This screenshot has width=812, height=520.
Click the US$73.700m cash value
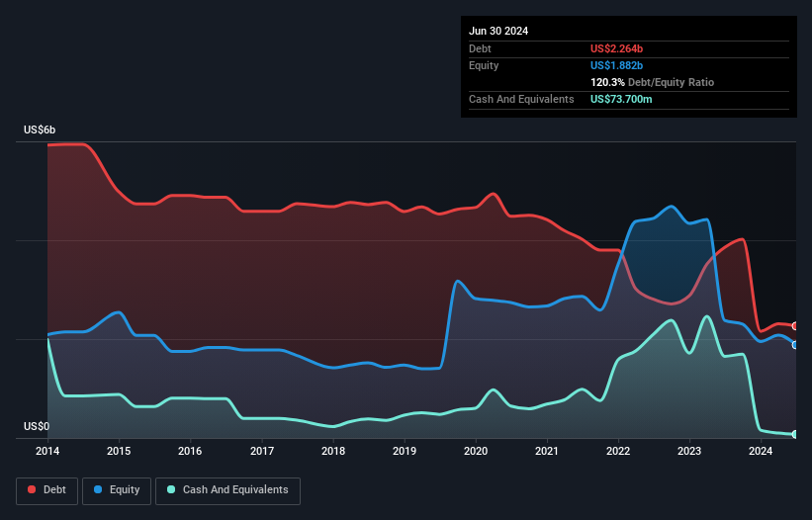[x=621, y=99]
